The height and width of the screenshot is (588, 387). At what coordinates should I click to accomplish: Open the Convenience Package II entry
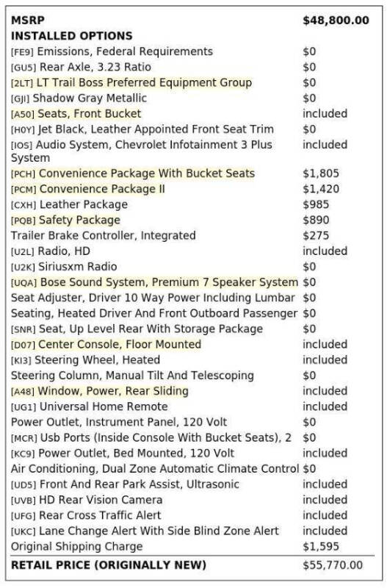point(102,189)
